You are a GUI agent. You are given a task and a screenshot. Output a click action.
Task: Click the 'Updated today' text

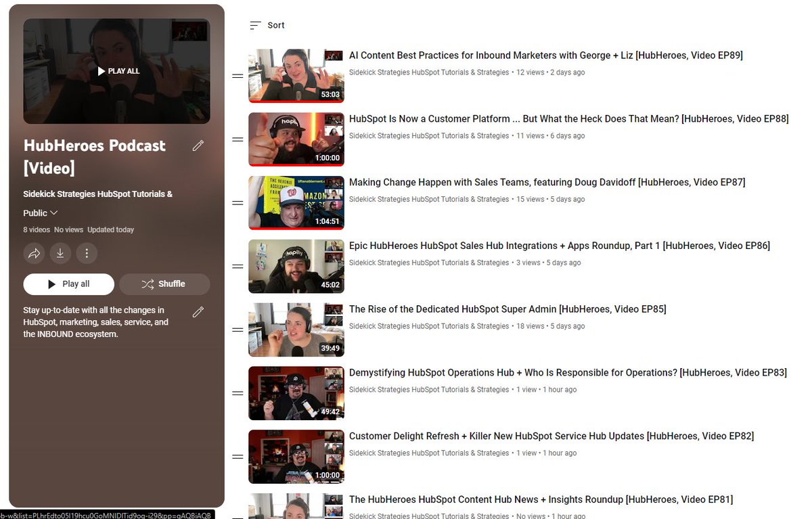tap(111, 230)
